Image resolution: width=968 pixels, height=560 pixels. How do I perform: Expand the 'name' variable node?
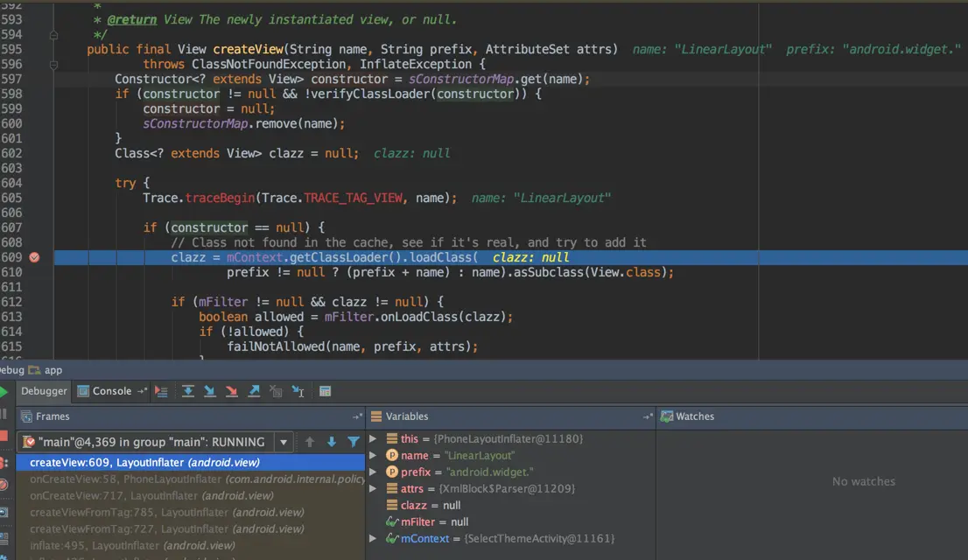pos(373,456)
